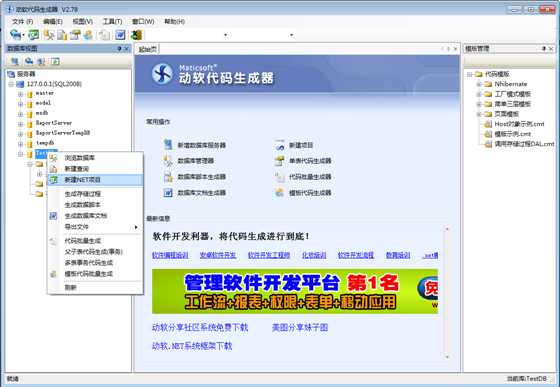Click the icon beside 生成数据库文档 in context menu
This screenshot has height=387, width=560.
pyautogui.click(x=53, y=216)
